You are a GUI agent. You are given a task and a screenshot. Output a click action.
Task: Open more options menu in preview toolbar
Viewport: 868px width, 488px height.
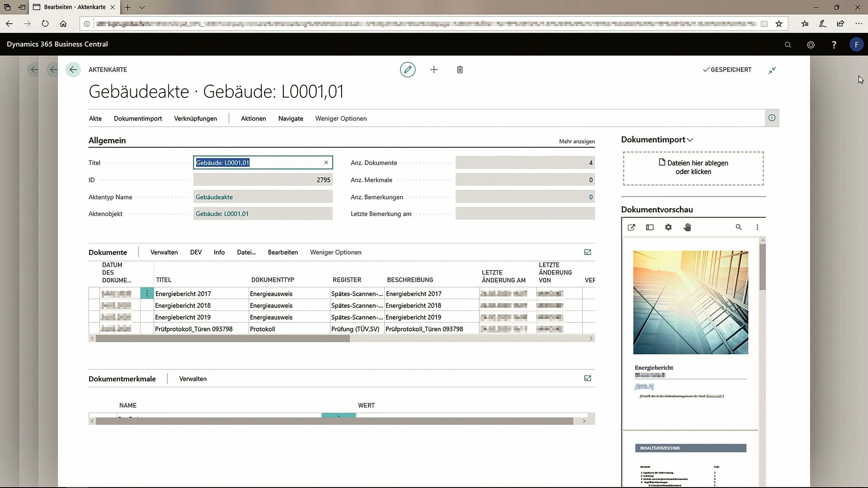point(757,227)
